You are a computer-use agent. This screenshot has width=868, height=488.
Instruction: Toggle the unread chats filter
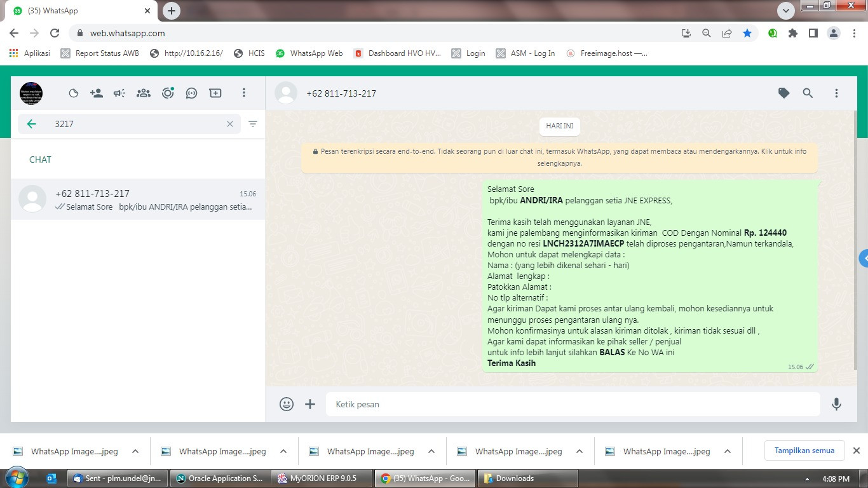click(253, 124)
